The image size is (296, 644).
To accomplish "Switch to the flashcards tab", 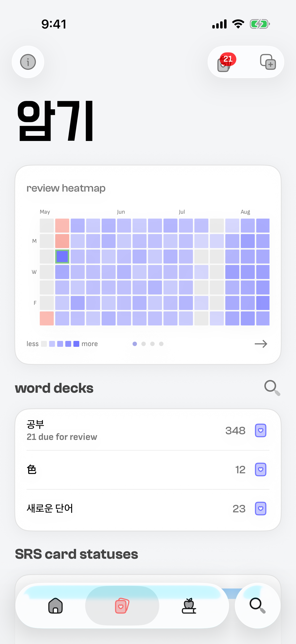I will pos(122,605).
